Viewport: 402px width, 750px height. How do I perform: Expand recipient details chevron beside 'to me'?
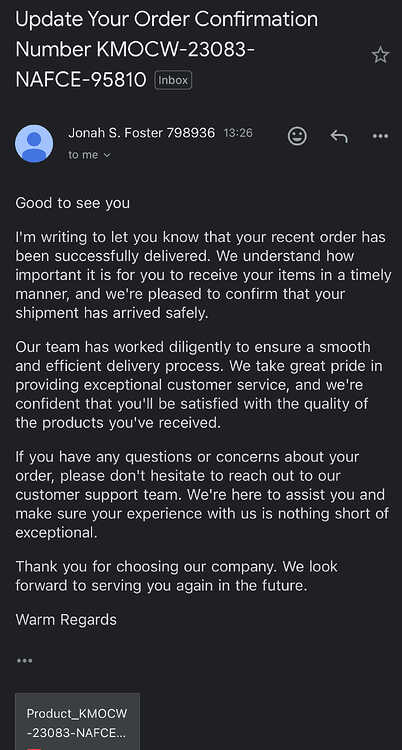(107, 155)
